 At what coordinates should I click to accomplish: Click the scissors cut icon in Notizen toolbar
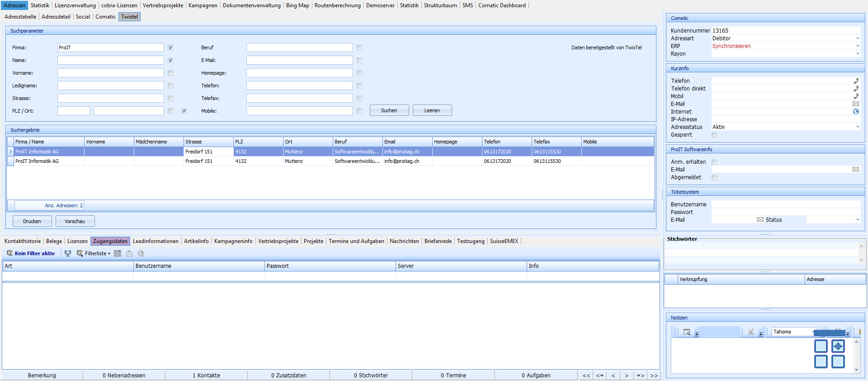(x=751, y=332)
